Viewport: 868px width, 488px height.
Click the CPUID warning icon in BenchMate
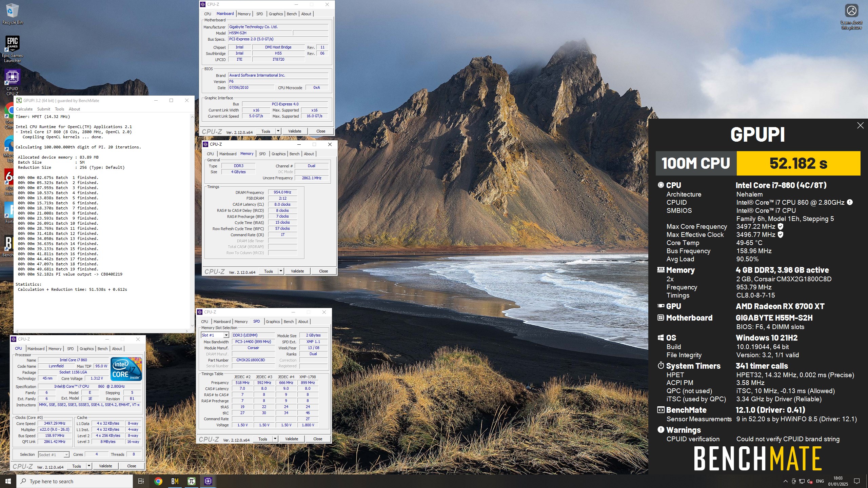pos(850,202)
